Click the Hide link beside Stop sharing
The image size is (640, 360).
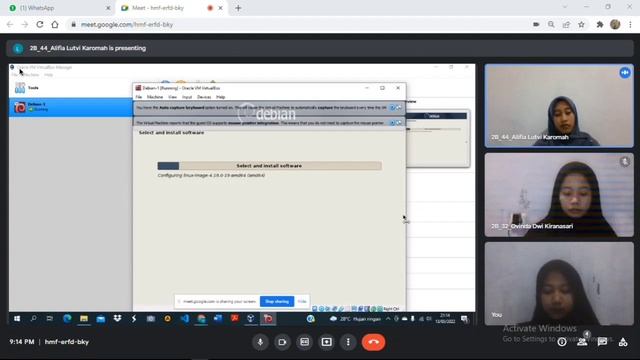coord(302,301)
